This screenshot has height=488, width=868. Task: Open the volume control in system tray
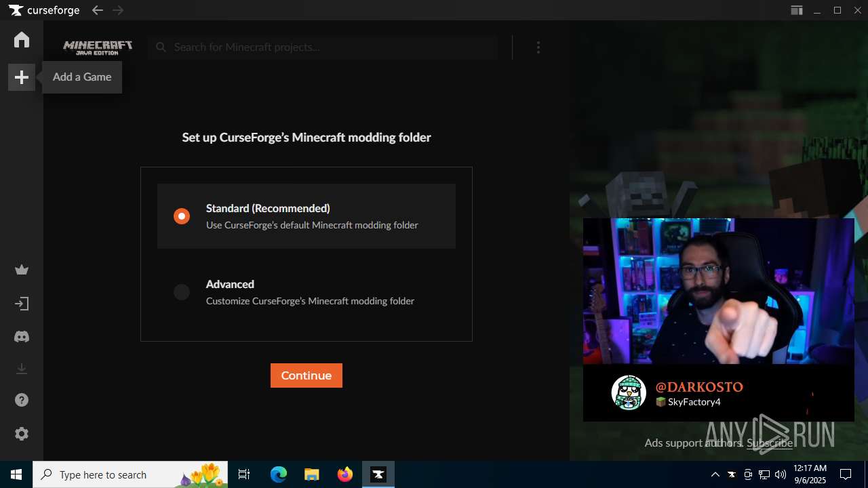coord(781,474)
